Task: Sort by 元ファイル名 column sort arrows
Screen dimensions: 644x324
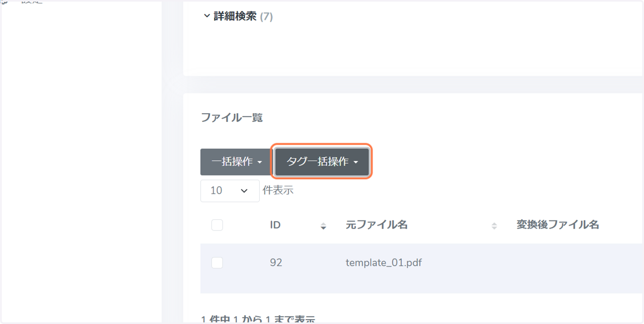Action: click(x=494, y=226)
